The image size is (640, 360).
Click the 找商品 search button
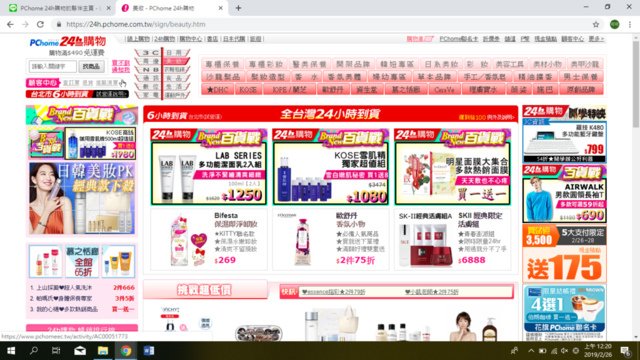tap(91, 66)
